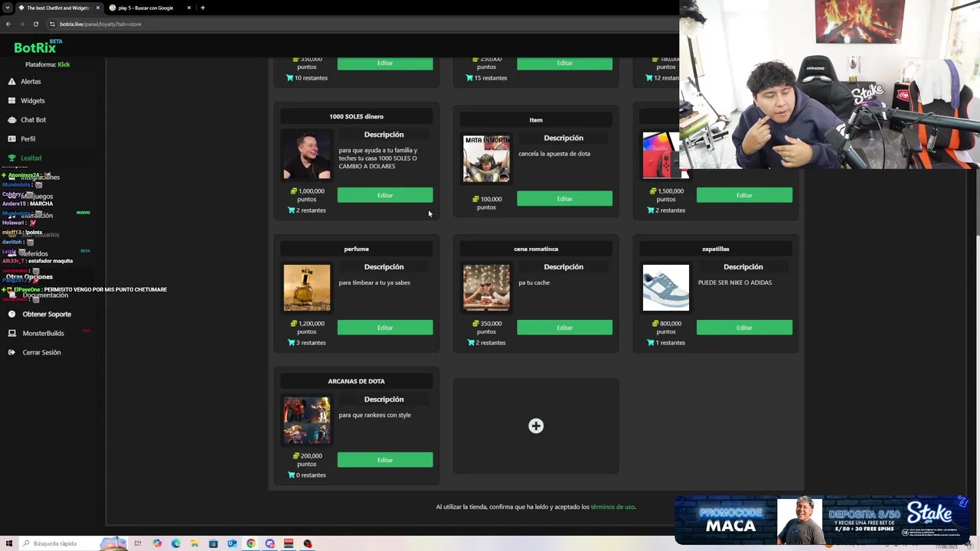Close the 'The best ChatBot and Widgets' tab
This screenshot has width=980, height=551.
(97, 8)
